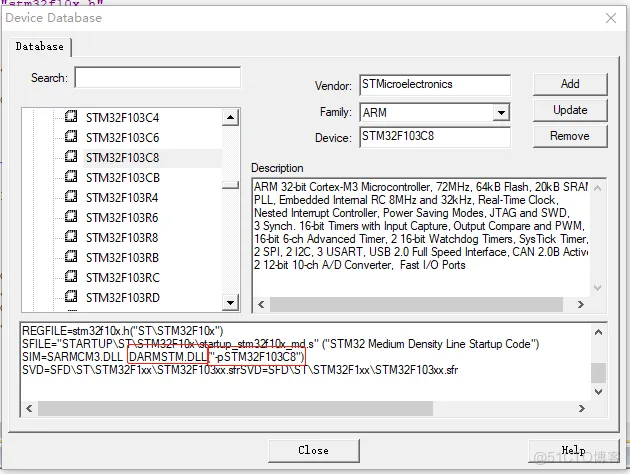Click the chip icon beside STM32F103RB
Image resolution: width=630 pixels, height=474 pixels.
pyautogui.click(x=71, y=256)
